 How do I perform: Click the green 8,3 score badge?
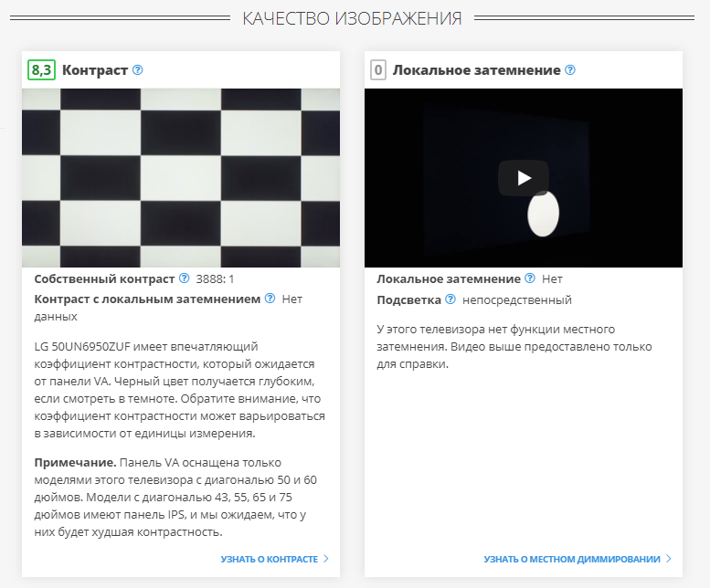coord(42,70)
